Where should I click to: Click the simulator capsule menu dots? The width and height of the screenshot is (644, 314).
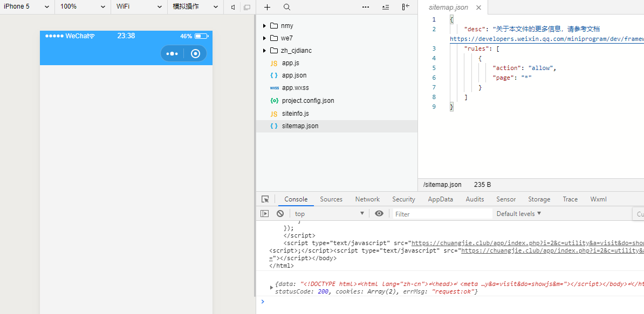pos(172,54)
